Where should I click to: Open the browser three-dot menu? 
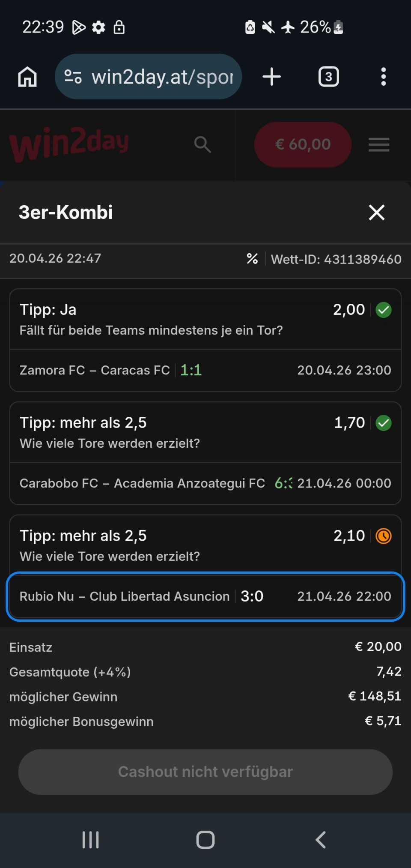tap(384, 77)
